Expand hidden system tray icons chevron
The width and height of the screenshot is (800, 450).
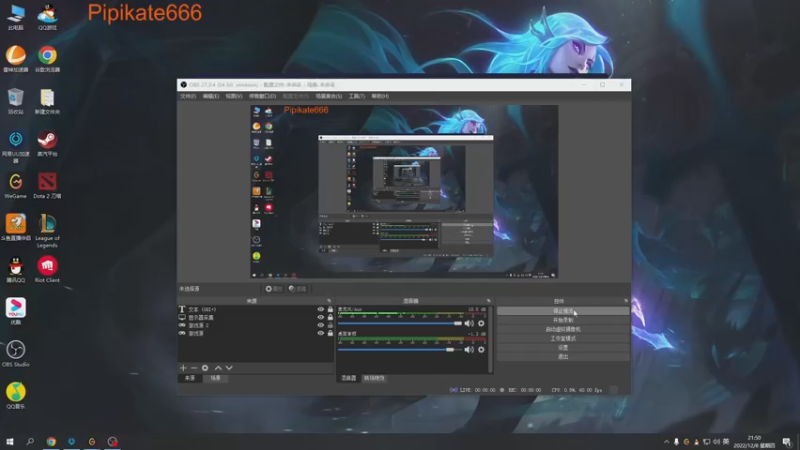[x=666, y=442]
